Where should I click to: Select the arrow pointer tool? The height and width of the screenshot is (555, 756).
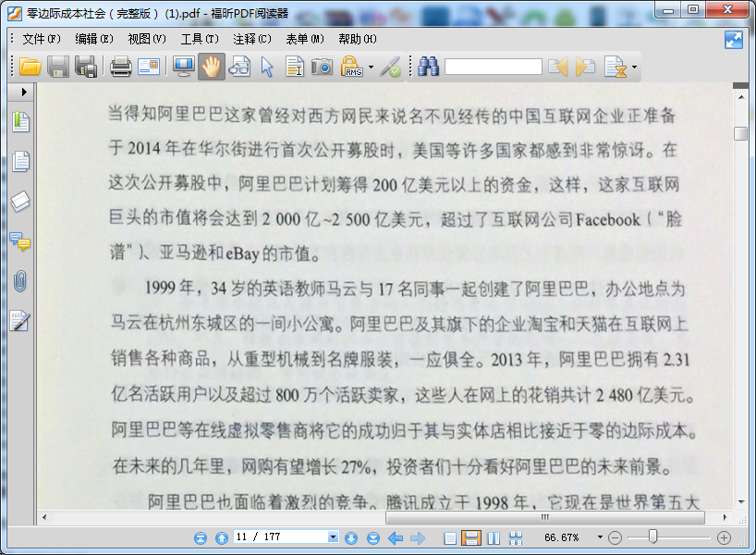(x=266, y=67)
